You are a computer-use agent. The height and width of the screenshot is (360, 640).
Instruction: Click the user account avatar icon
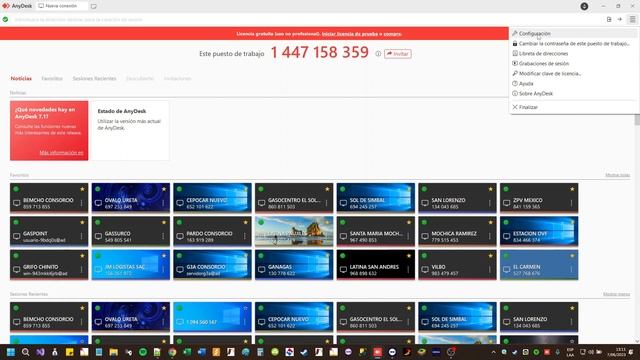pos(584,6)
